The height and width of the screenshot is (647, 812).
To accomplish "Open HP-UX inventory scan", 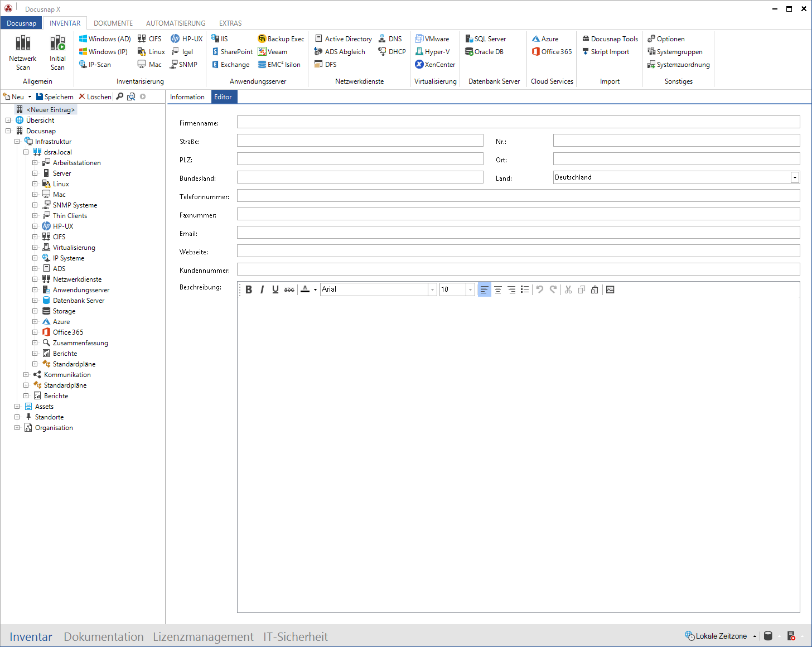I will coord(187,39).
